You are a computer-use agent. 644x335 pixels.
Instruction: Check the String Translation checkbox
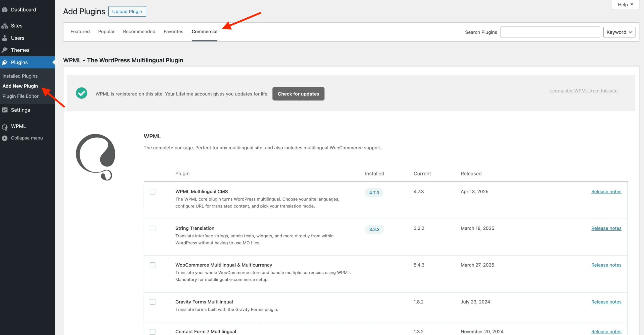click(152, 228)
